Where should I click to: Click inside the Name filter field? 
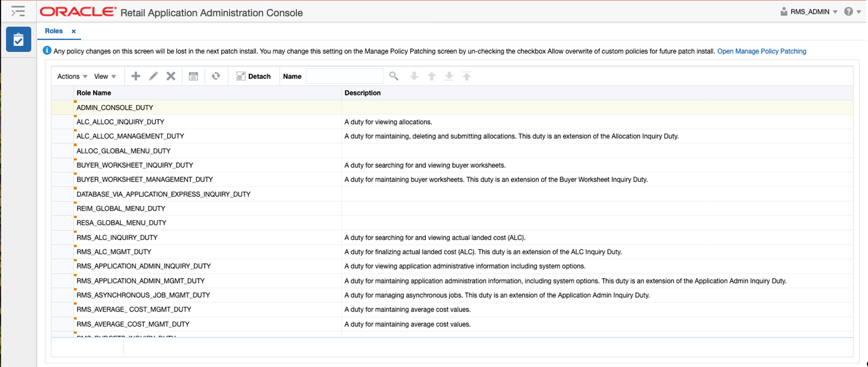[x=345, y=76]
